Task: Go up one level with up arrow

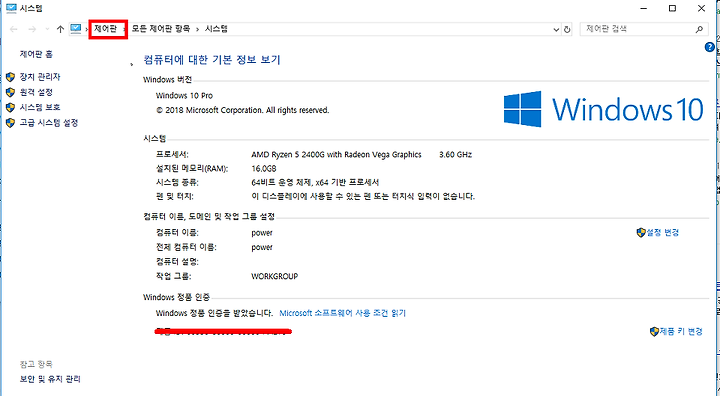Action: coord(60,29)
